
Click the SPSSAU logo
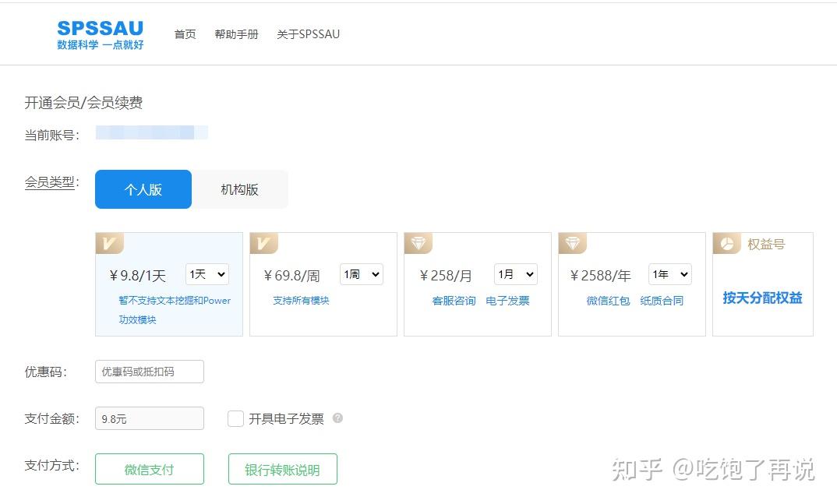tap(99, 33)
